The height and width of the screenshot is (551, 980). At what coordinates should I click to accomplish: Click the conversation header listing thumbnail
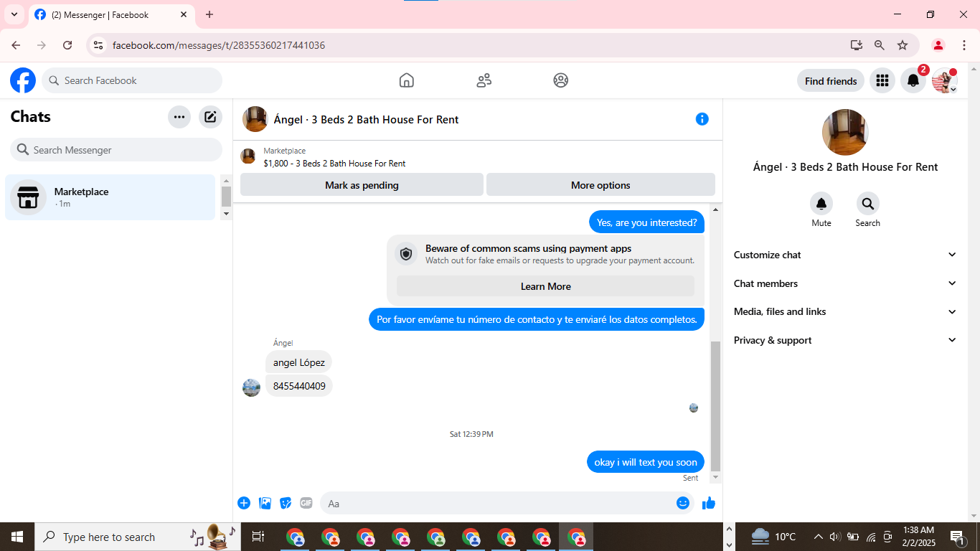click(x=255, y=119)
